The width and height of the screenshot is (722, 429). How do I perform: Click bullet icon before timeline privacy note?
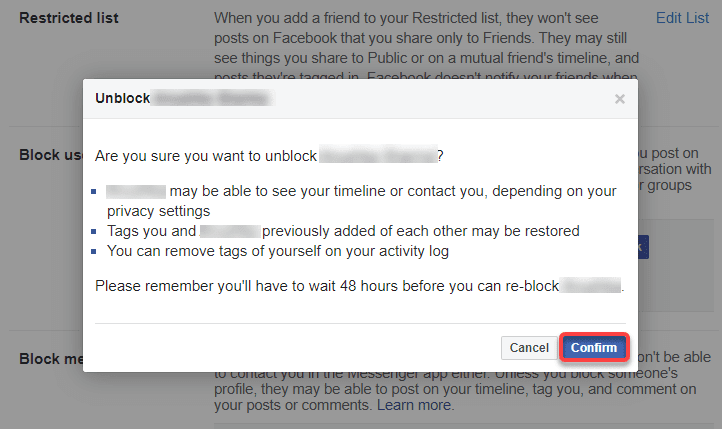[93, 191]
